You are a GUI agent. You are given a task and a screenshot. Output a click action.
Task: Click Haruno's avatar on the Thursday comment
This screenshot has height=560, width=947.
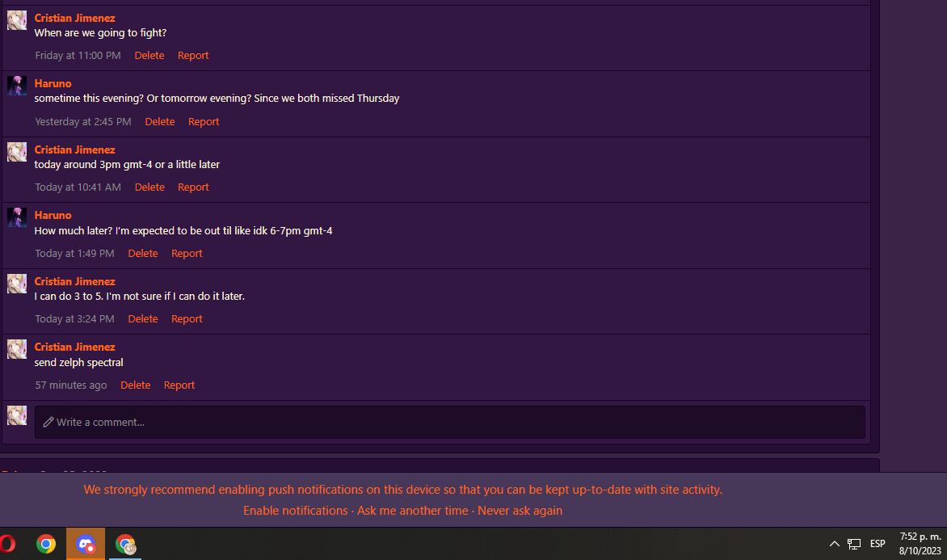tap(17, 86)
